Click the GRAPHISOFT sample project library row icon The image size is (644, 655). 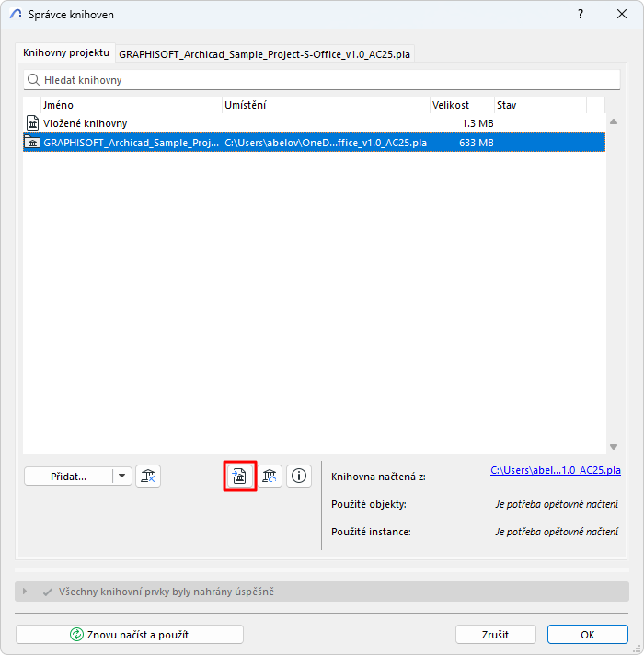point(32,143)
